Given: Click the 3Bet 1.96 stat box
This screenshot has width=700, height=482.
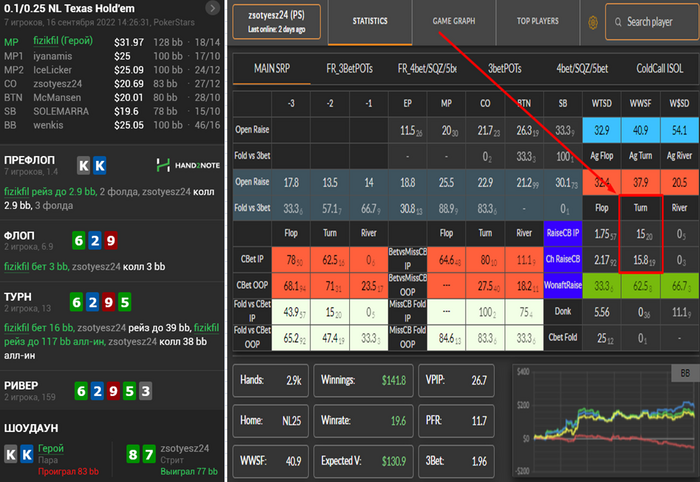Looking at the screenshot, I should pos(456,461).
